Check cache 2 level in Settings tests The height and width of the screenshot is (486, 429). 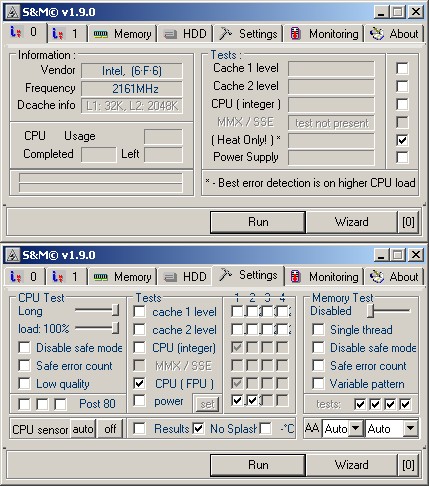click(139, 329)
